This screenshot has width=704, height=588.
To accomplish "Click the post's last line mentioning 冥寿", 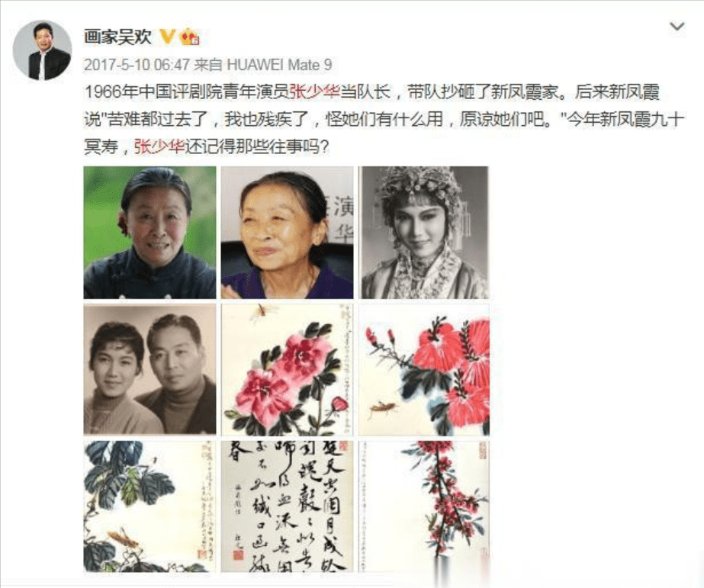I will click(207, 146).
